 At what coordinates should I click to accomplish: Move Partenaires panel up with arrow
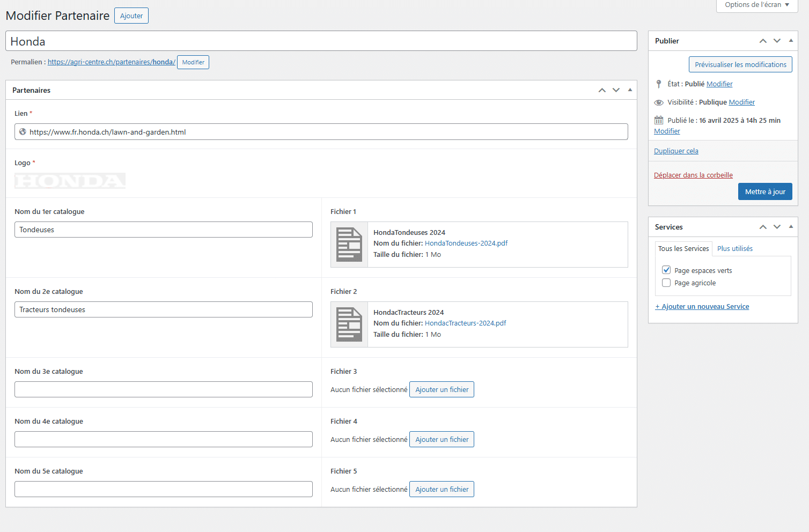tap(602, 90)
